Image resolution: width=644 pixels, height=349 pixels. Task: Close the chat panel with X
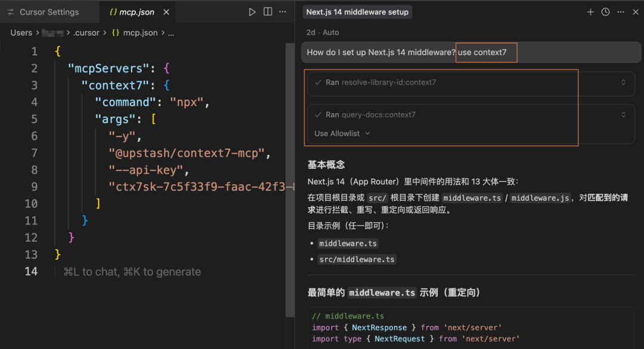(636, 12)
